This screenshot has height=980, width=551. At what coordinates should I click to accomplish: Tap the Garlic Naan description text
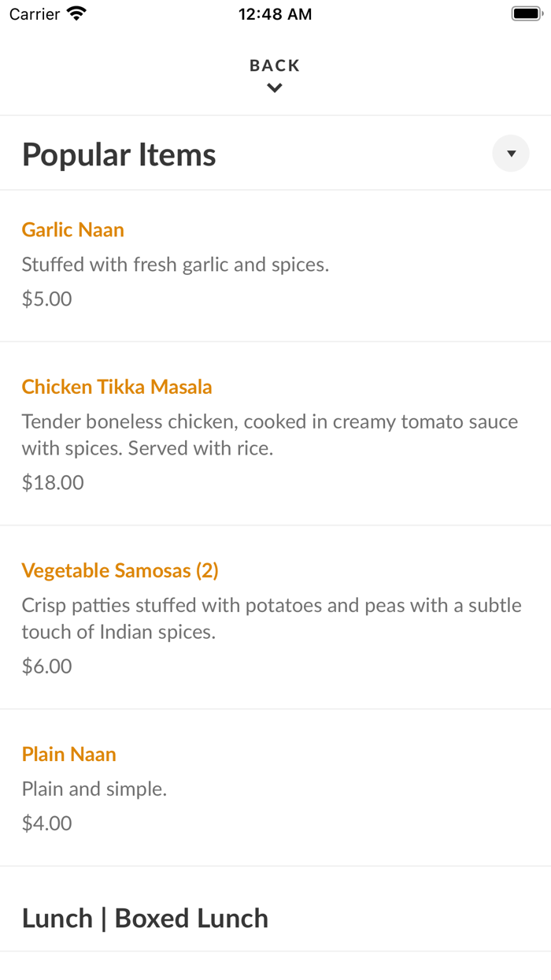175,265
